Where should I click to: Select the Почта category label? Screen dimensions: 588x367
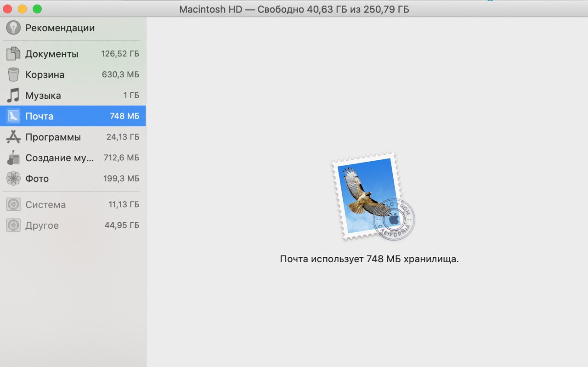click(x=40, y=116)
